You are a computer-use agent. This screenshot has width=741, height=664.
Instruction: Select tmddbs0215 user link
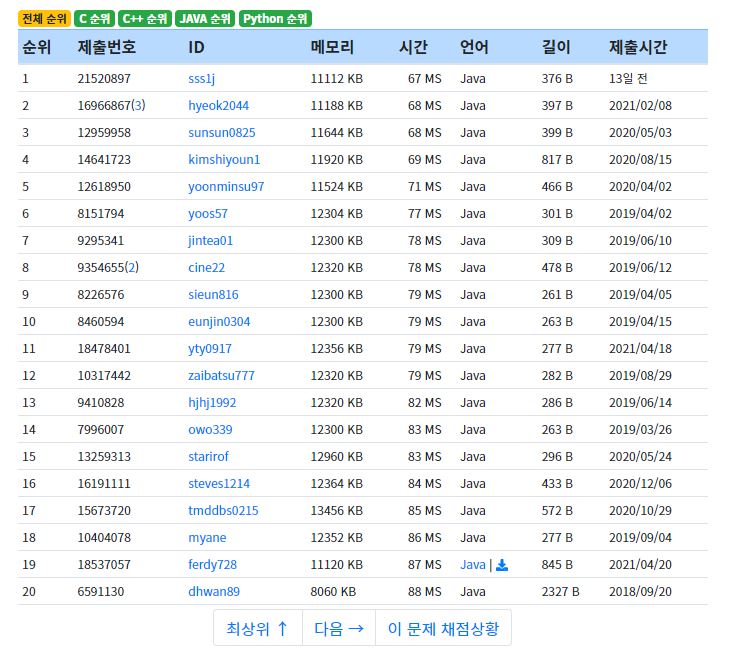pyautogui.click(x=223, y=510)
